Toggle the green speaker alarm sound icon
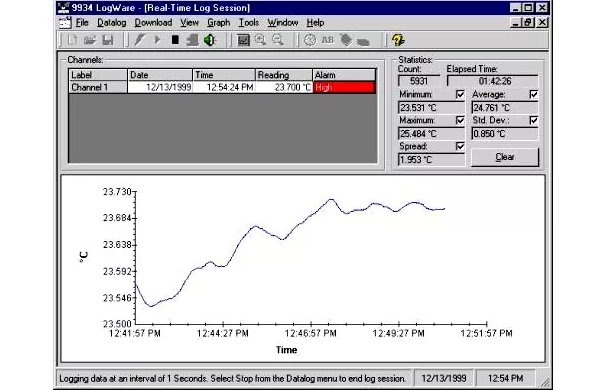 [x=210, y=40]
